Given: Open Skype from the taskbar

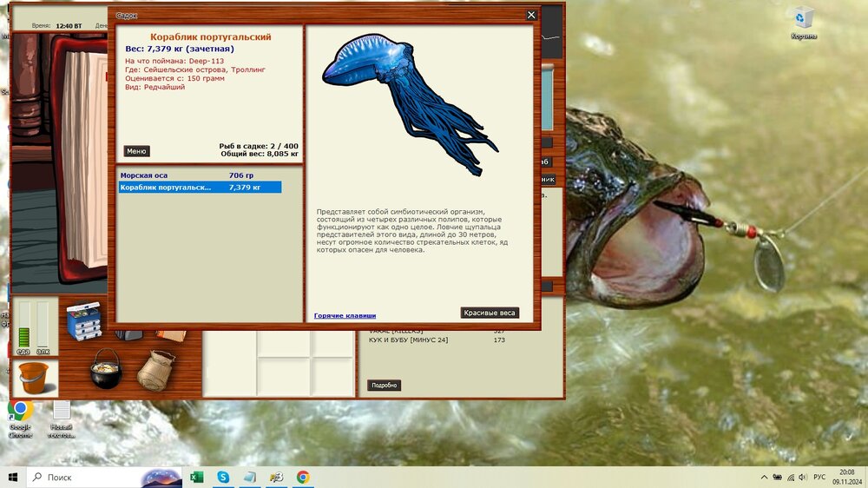Looking at the screenshot, I should tap(223, 478).
